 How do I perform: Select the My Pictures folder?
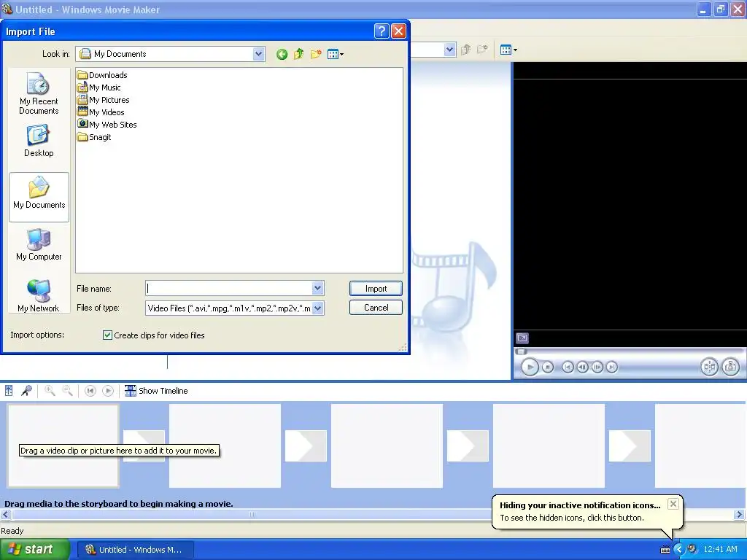(x=103, y=99)
